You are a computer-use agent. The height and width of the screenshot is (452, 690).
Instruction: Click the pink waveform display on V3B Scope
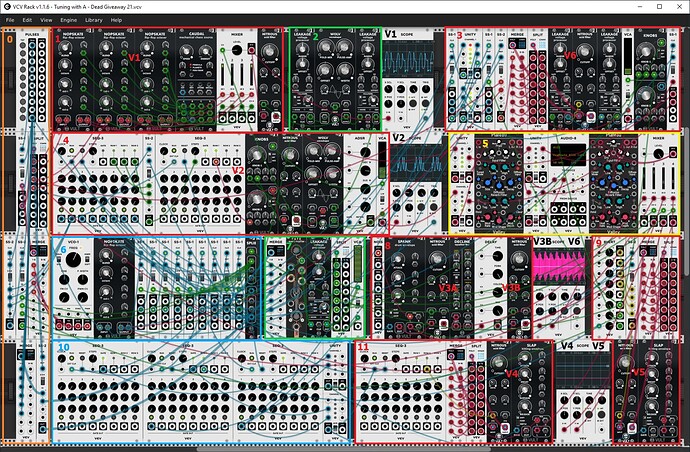[559, 268]
